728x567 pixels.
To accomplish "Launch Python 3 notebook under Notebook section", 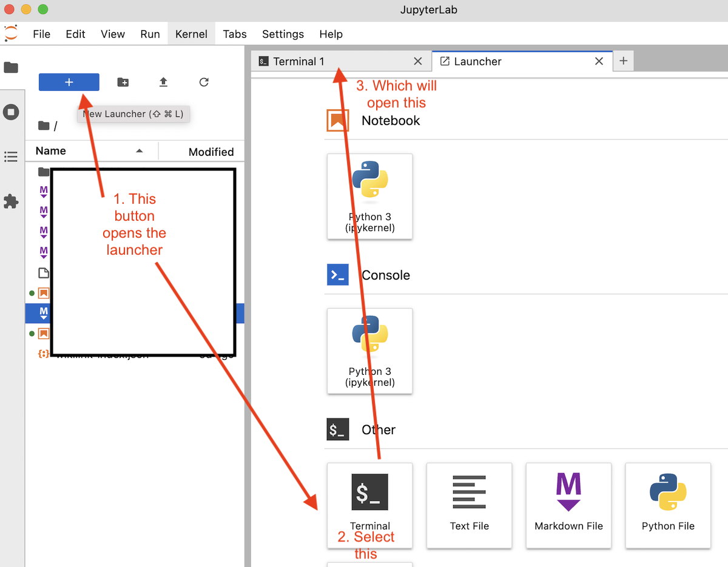I will [370, 196].
